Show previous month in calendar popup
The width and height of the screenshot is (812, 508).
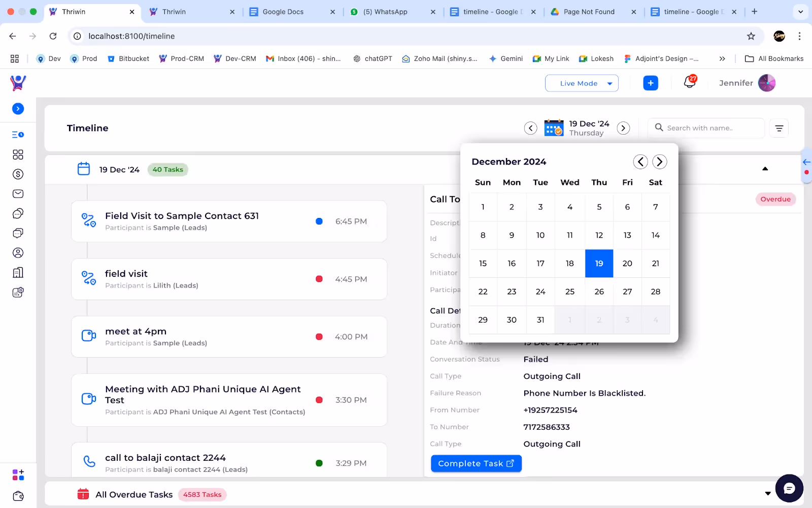pyautogui.click(x=640, y=162)
